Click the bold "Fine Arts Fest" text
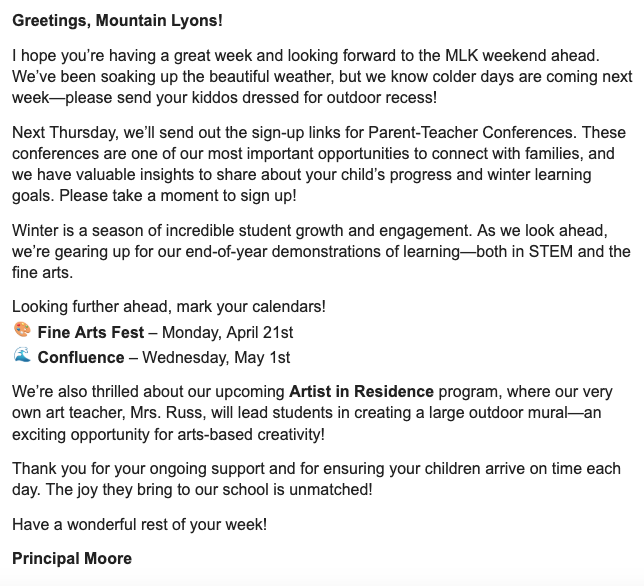Image resolution: width=644 pixels, height=586 pixels. (91, 332)
